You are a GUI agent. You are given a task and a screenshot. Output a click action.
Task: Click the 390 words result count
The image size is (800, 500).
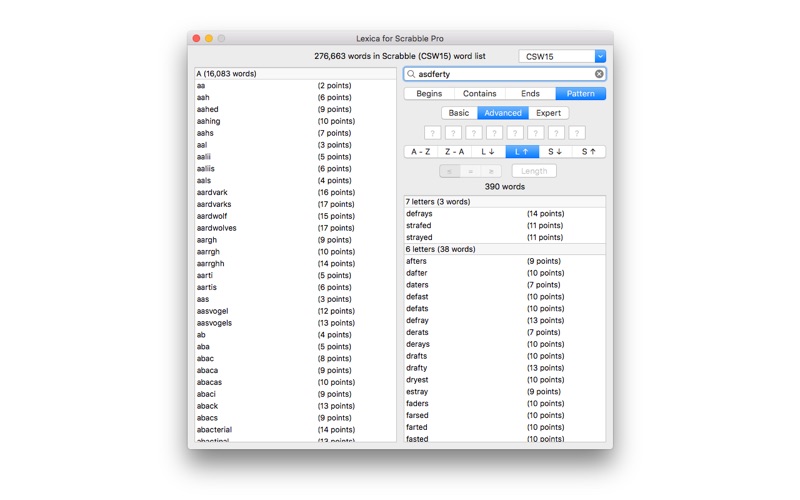click(x=505, y=187)
